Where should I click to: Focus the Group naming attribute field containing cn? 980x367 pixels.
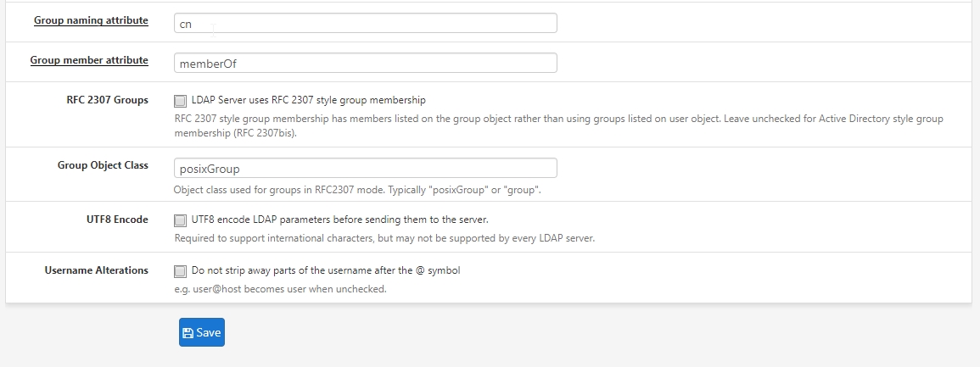click(365, 24)
